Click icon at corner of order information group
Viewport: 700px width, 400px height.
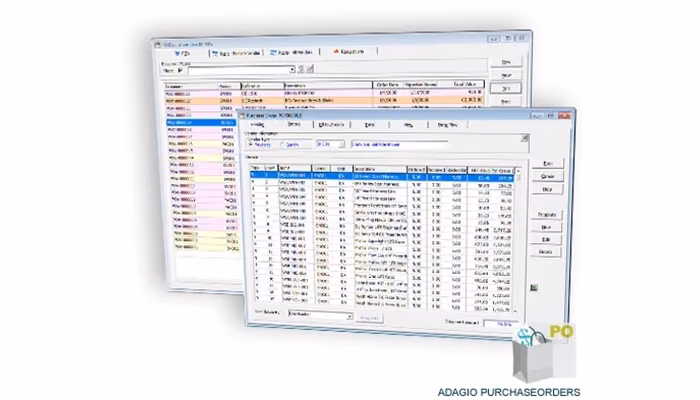525,138
